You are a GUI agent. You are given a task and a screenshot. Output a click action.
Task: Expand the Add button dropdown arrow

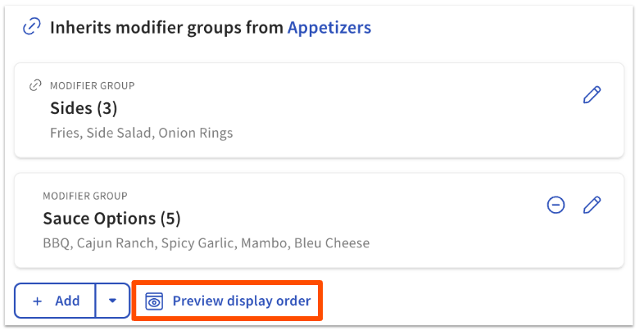click(112, 301)
